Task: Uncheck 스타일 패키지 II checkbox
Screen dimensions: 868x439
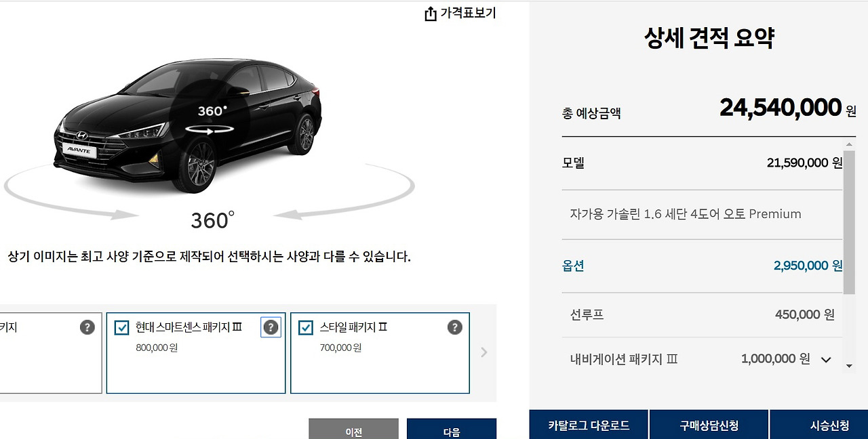Action: pyautogui.click(x=305, y=328)
